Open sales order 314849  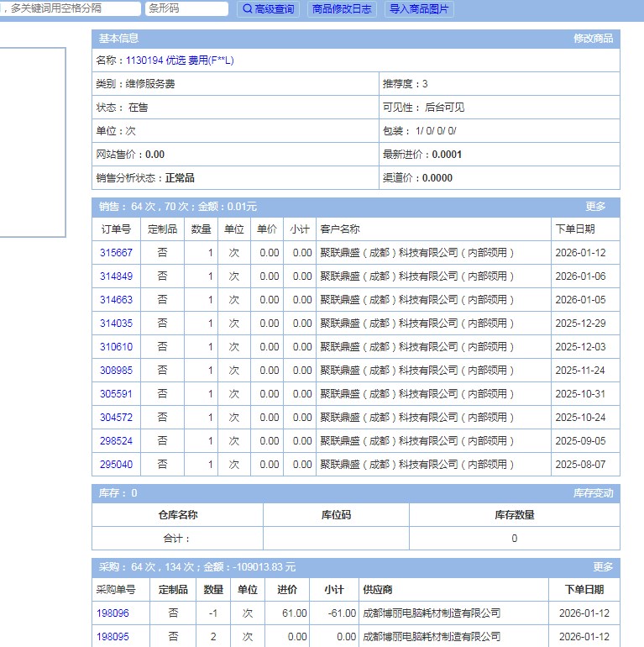[116, 276]
